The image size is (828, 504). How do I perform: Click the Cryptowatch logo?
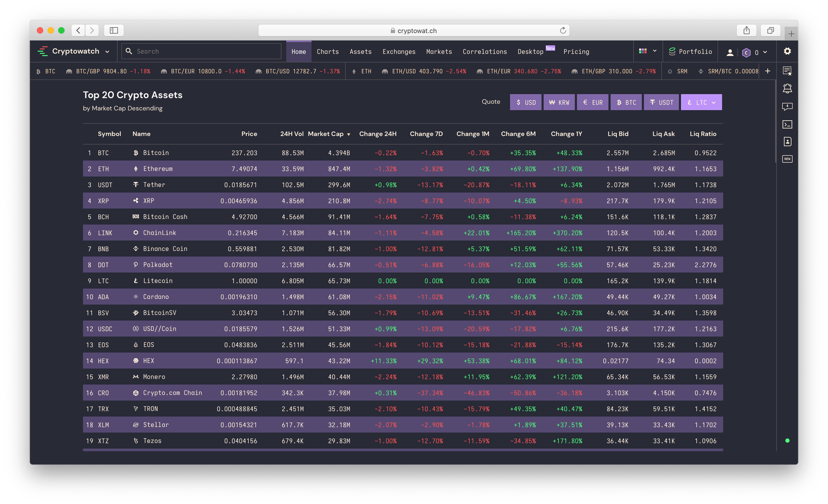[69, 51]
